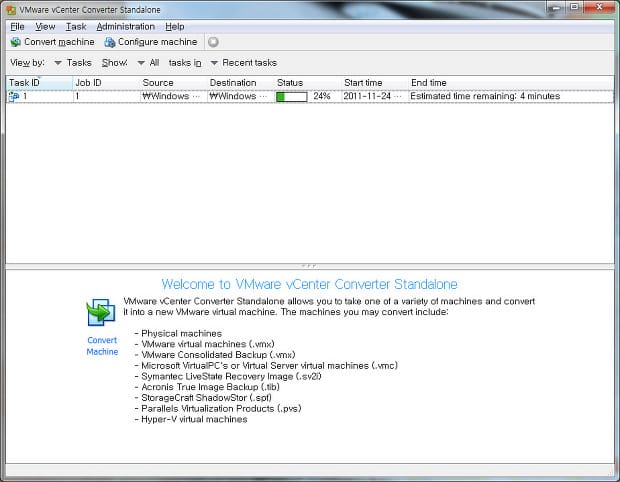Sort by the Status column header
Screen dimensions: 620x482
click(308, 83)
